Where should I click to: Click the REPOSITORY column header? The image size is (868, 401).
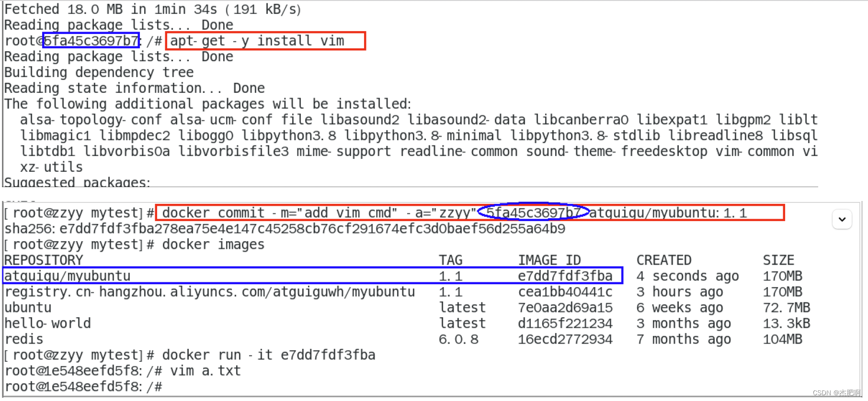point(44,260)
